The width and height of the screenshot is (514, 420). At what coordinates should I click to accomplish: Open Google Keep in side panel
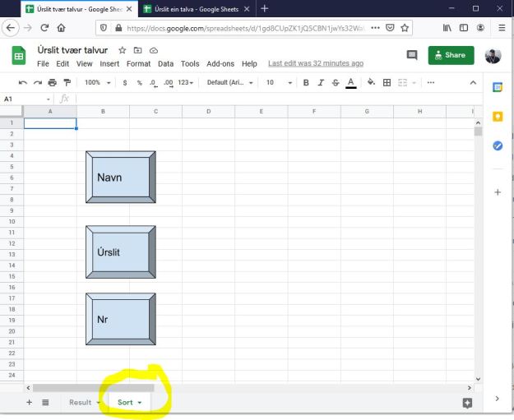[x=498, y=116]
